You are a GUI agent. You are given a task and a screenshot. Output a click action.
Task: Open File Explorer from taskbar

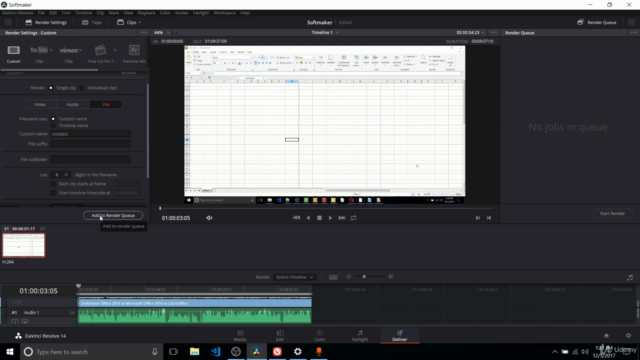click(195, 351)
